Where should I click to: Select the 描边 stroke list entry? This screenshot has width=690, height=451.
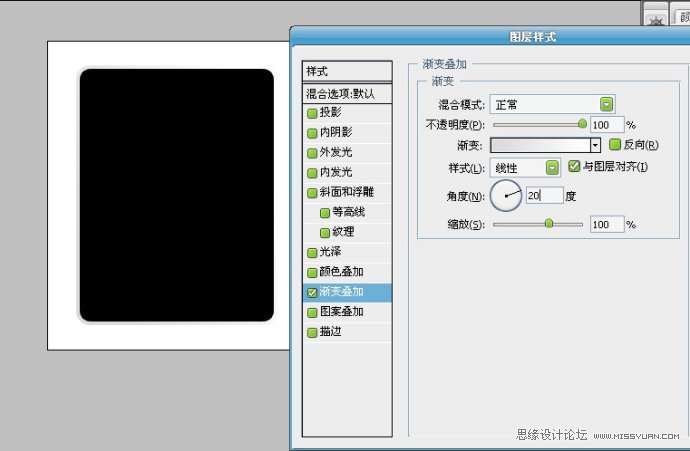point(347,332)
